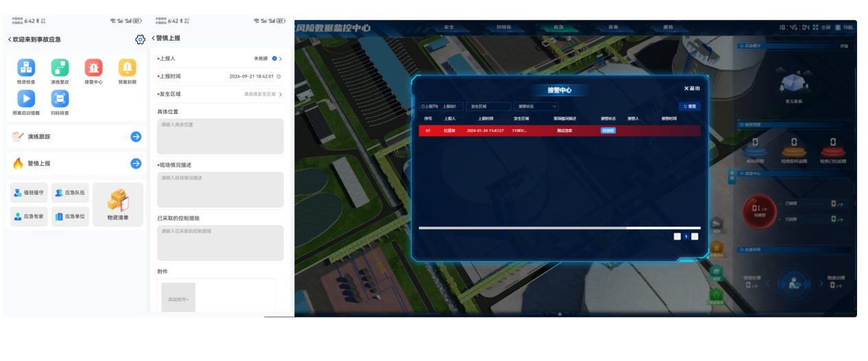Viewport: 868px width, 361px height.
Task: Open 演练整改 icon
Action: coord(60,67)
